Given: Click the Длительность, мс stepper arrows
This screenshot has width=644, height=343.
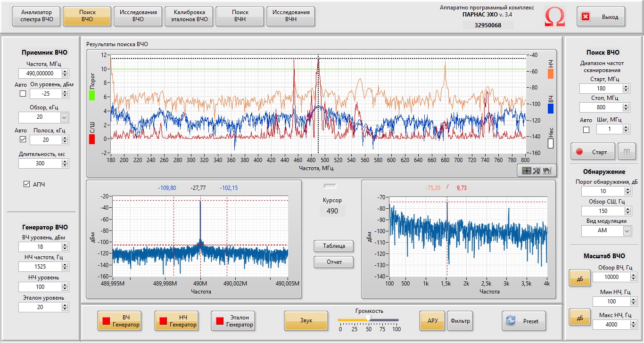Looking at the screenshot, I should tap(65, 163).
